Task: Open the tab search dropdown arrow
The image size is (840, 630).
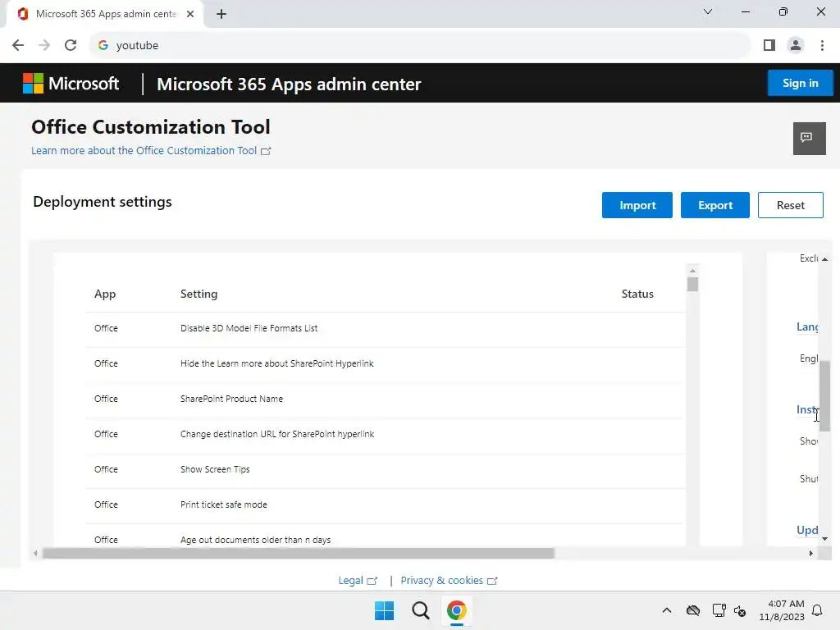Action: click(708, 12)
